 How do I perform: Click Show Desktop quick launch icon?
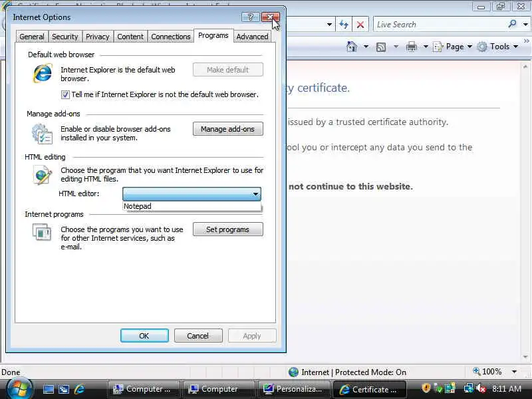[x=48, y=389]
